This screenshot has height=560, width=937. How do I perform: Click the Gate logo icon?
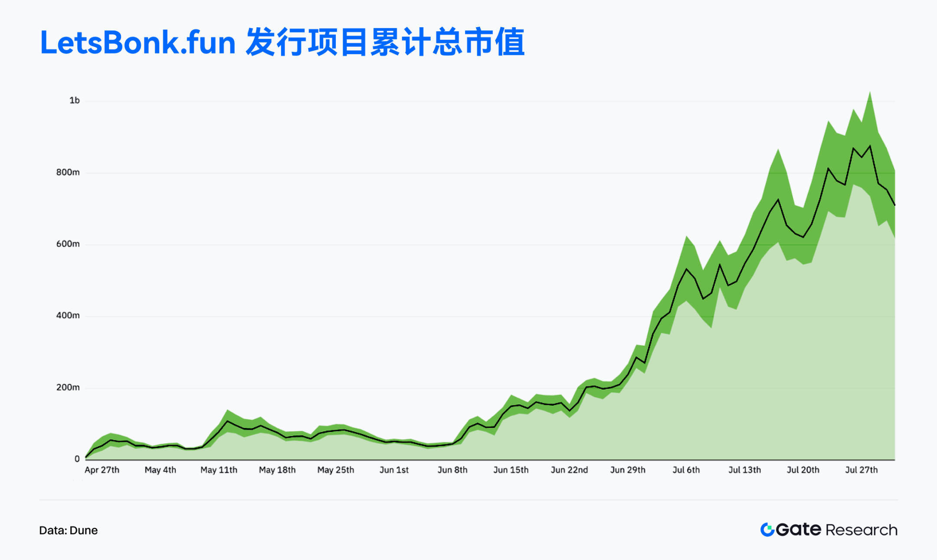click(767, 529)
